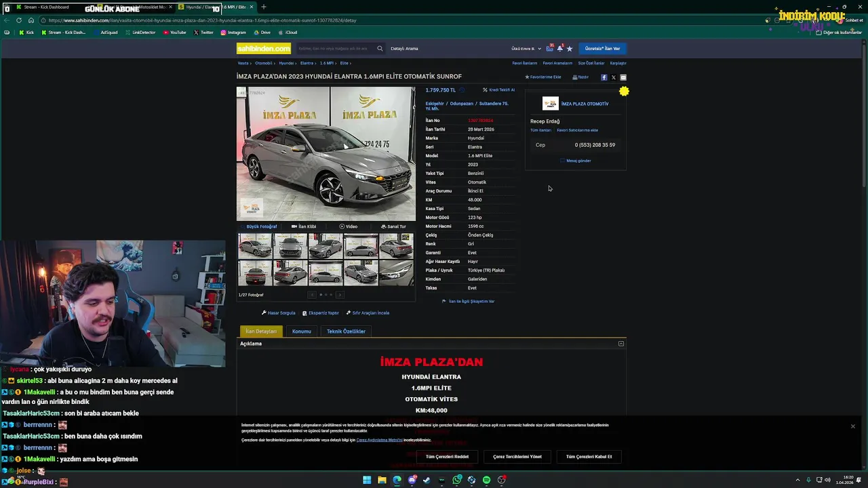Screen dimensions: 868x488
Task: Select İlan Klibi tab
Action: tap(304, 226)
